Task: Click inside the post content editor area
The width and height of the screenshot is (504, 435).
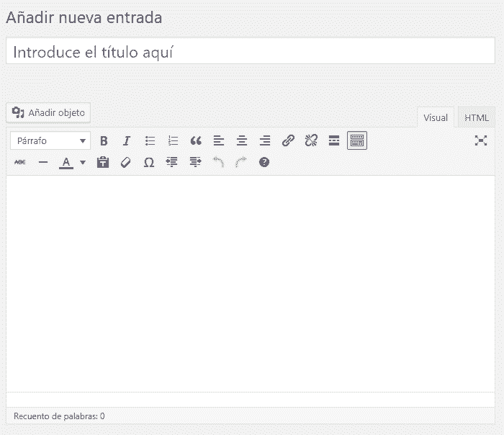Action: click(x=251, y=284)
